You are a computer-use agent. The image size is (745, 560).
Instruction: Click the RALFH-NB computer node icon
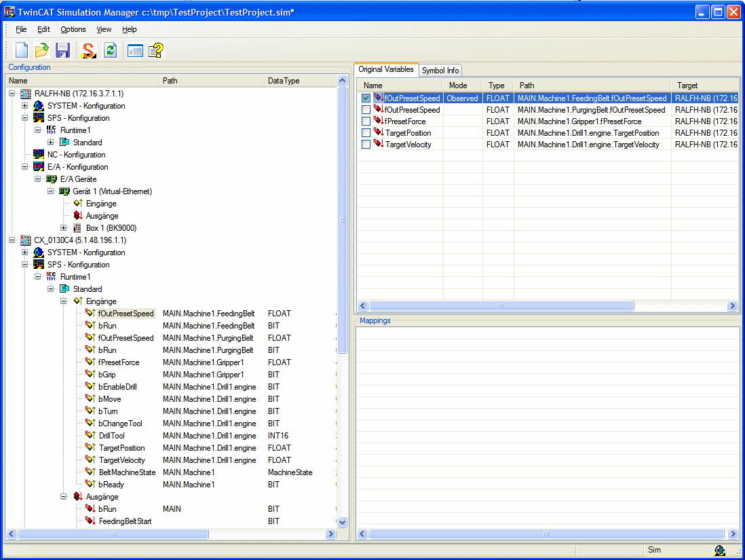[26, 94]
